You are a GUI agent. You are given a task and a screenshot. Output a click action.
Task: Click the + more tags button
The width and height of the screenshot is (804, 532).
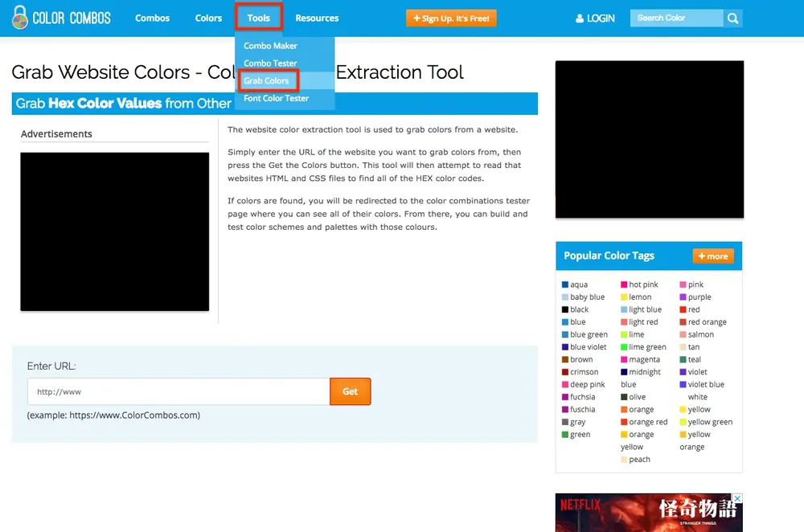(x=713, y=256)
